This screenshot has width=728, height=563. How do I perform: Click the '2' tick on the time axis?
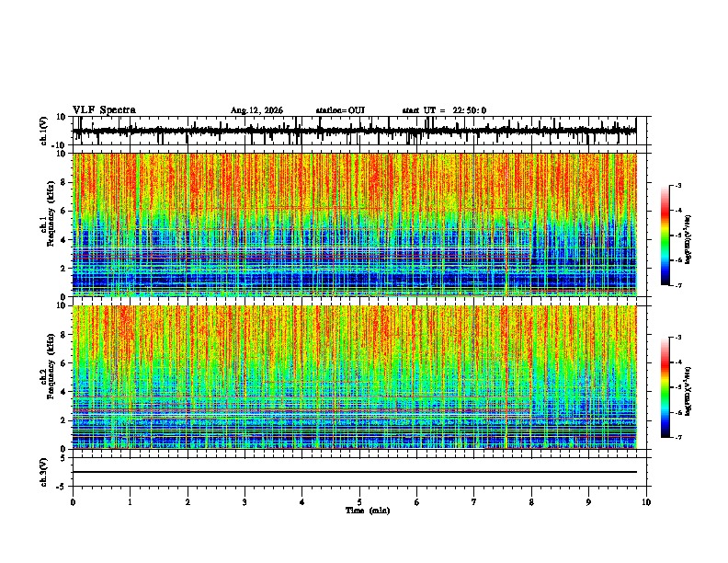tap(188, 502)
